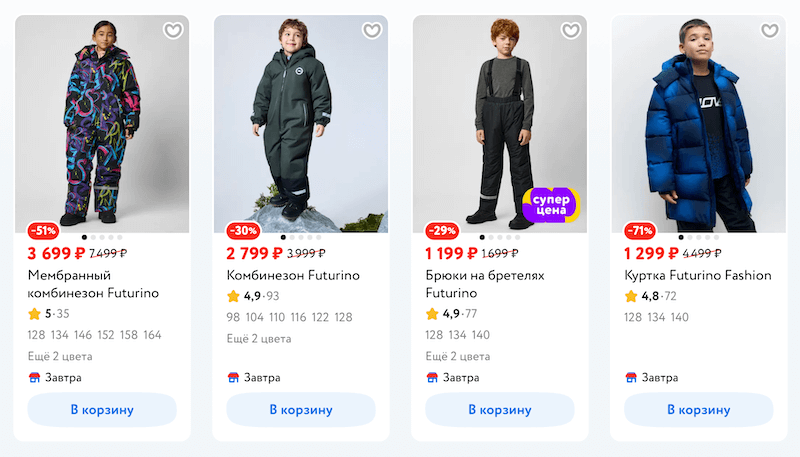This screenshot has width=800, height=457.
Task: Click the -71% discount badge on jacket
Action: 640,231
